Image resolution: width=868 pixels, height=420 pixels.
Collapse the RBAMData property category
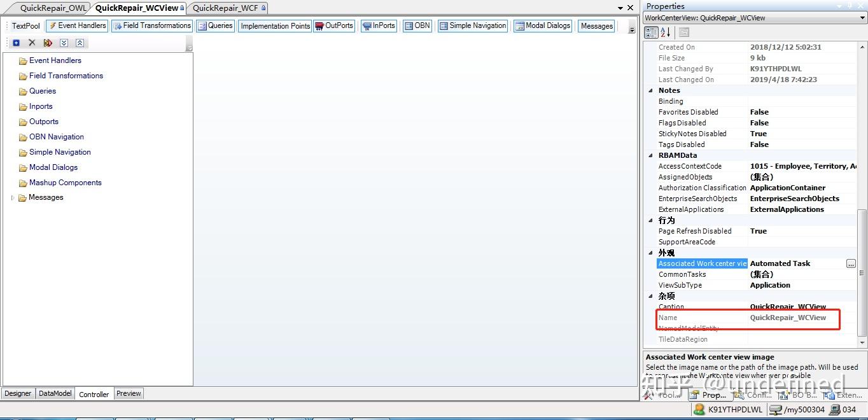pos(650,155)
